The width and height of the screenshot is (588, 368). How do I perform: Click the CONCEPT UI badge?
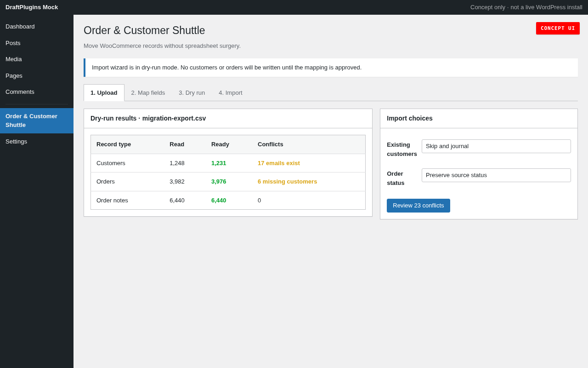click(x=558, y=29)
